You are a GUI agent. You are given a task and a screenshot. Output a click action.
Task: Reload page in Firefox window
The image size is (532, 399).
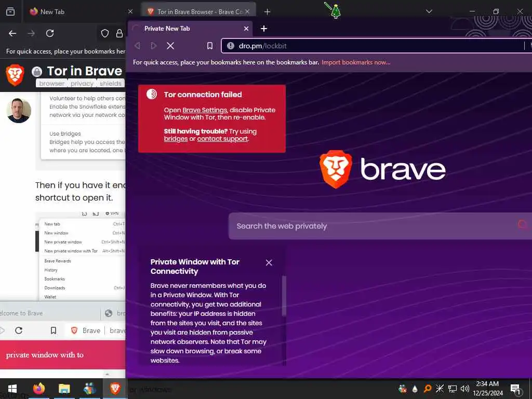click(50, 33)
